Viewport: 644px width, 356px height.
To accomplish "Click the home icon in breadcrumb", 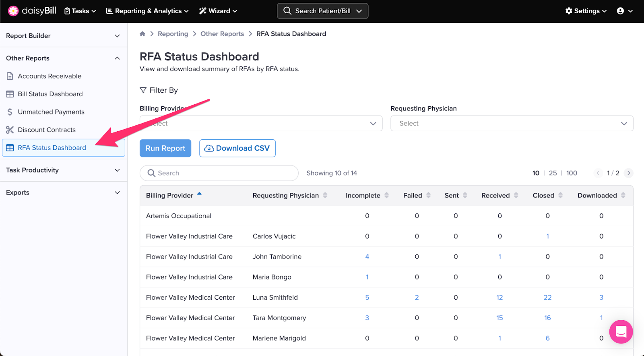I will pyautogui.click(x=142, y=34).
